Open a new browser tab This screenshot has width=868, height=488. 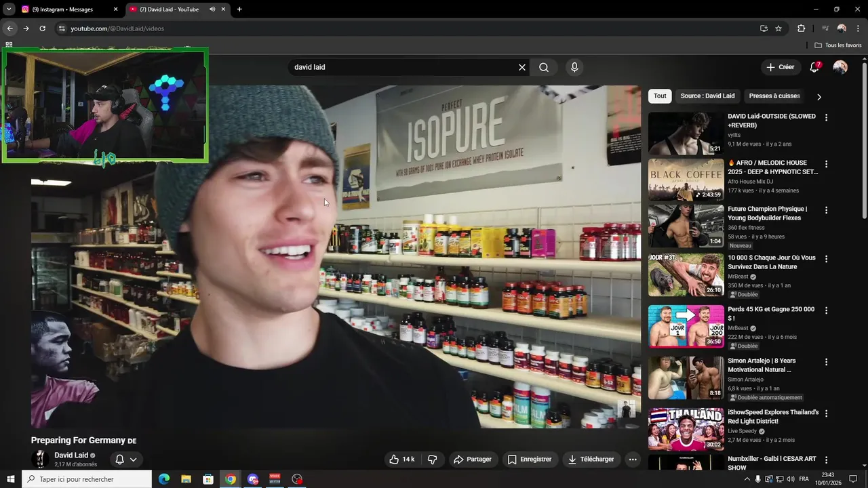click(239, 9)
